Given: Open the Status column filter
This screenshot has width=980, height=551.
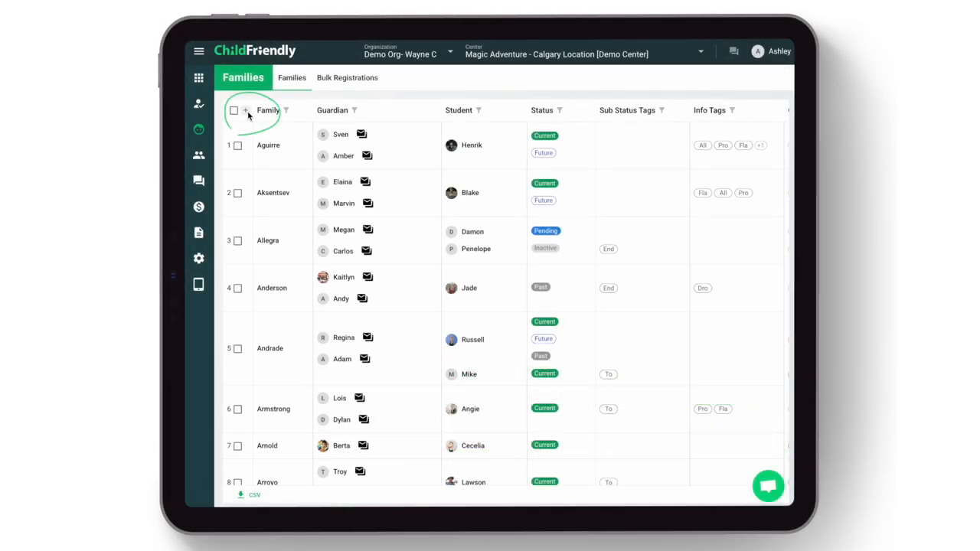Looking at the screenshot, I should click(x=560, y=110).
